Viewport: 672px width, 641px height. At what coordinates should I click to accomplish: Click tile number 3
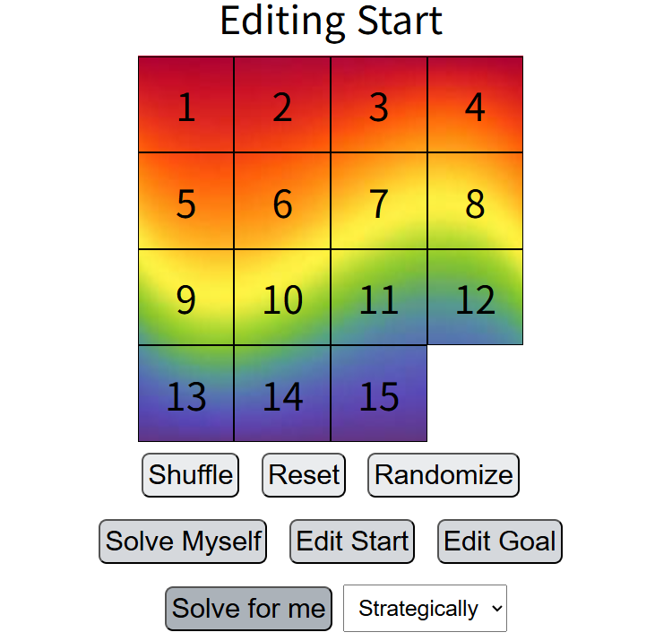point(379,105)
